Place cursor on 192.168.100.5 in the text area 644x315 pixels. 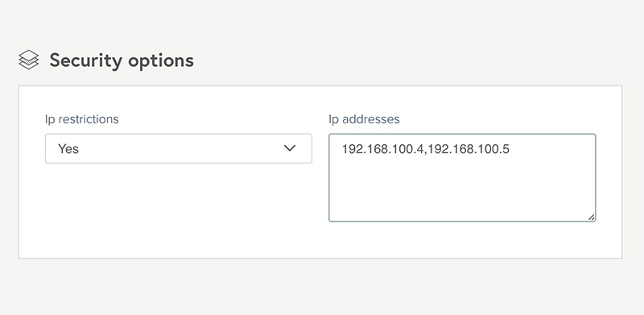[x=469, y=149]
